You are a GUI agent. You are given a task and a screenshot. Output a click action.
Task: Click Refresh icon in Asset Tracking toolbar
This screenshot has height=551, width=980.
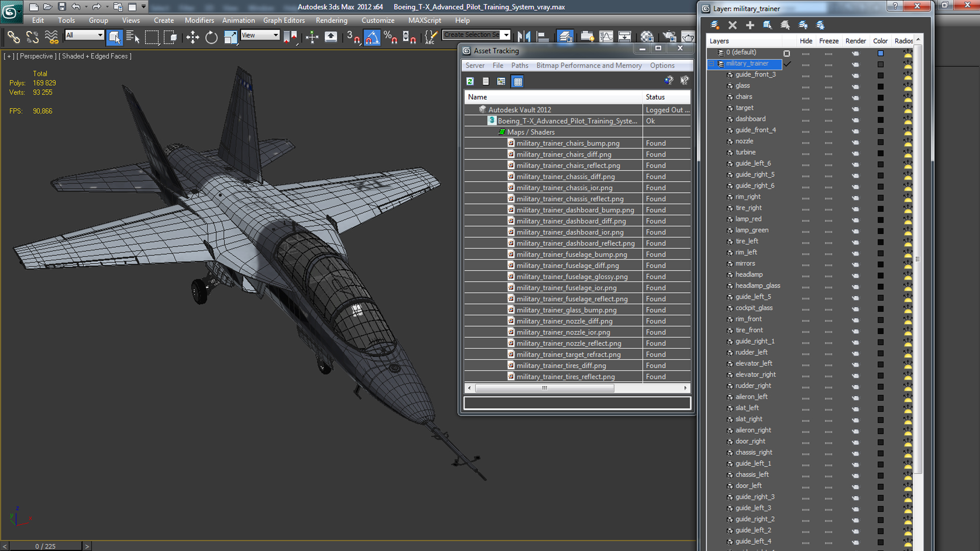point(470,81)
